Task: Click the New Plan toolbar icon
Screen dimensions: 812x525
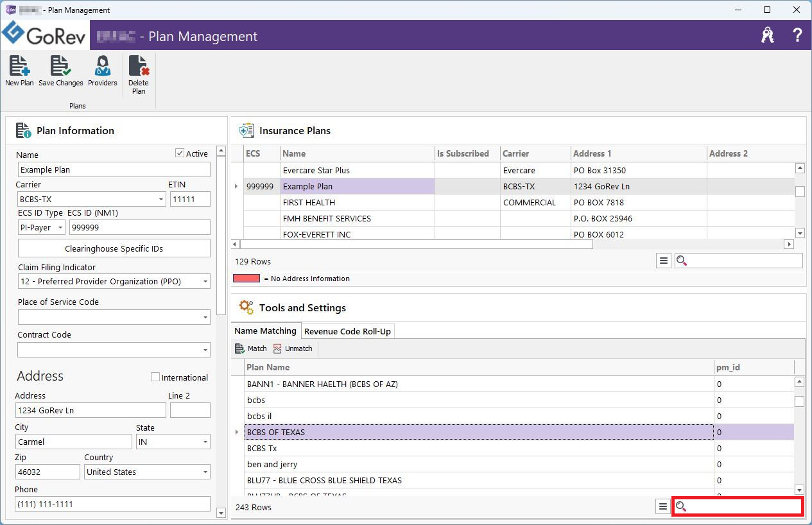Action: (19, 71)
